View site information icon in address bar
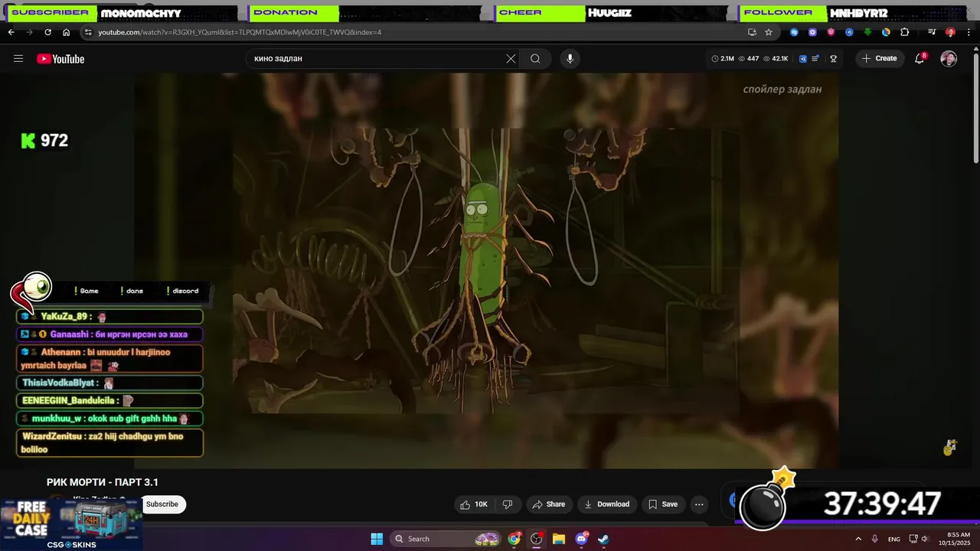Screen dimensions: 980x551 coord(89,32)
